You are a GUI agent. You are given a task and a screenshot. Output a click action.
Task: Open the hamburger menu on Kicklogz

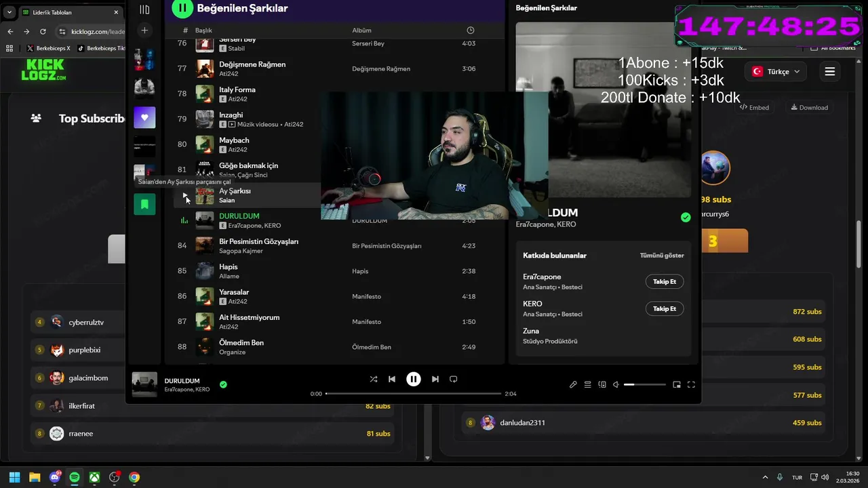(829, 71)
